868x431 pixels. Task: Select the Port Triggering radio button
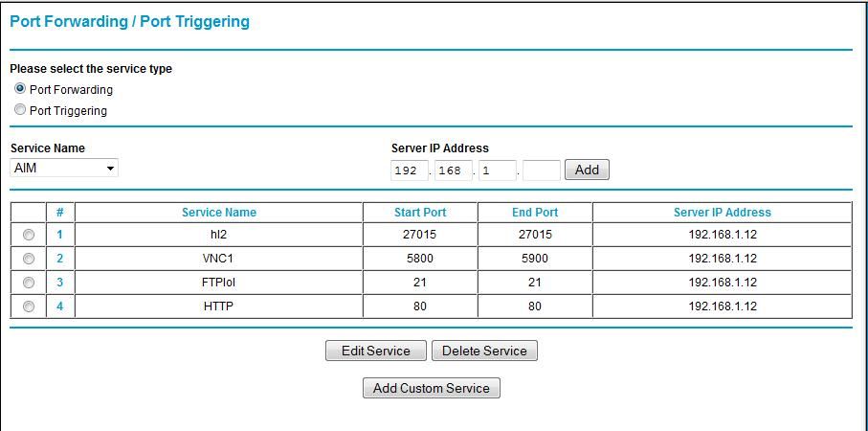(20, 110)
